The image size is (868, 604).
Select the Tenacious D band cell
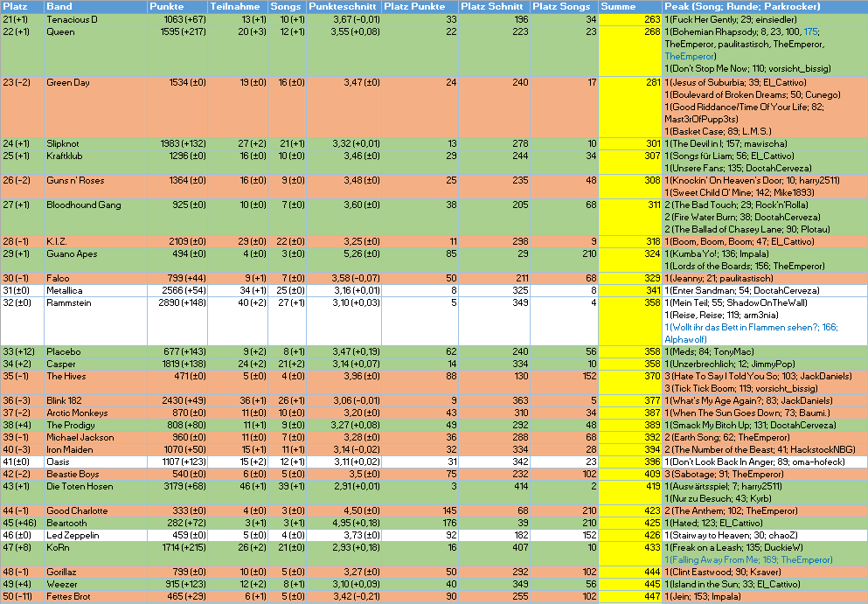[96, 19]
